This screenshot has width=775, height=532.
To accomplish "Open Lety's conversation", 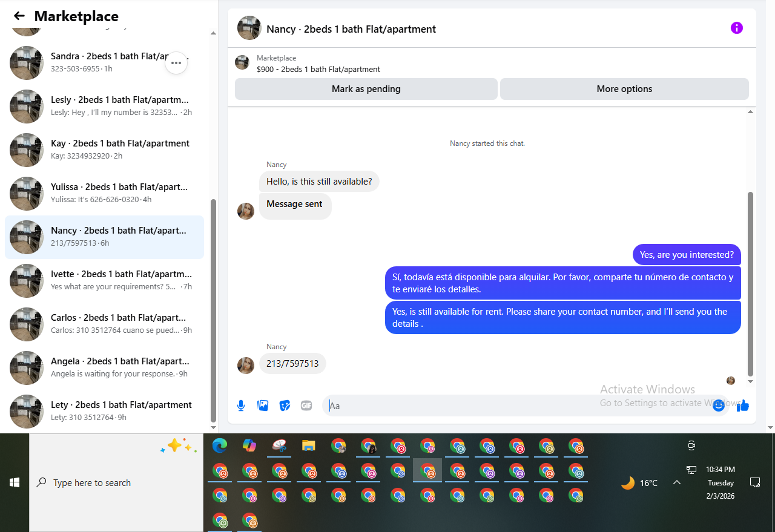I will (x=104, y=411).
